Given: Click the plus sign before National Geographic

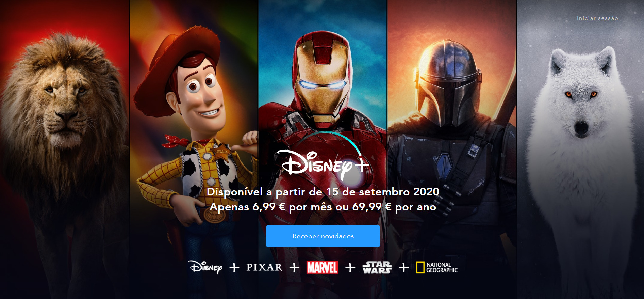Looking at the screenshot, I should click(404, 268).
